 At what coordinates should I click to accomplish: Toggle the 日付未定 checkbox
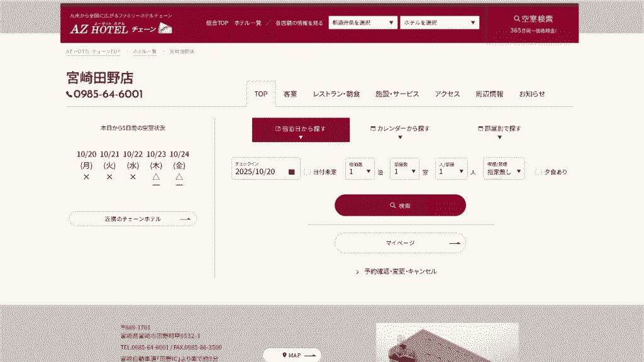pyautogui.click(x=308, y=172)
